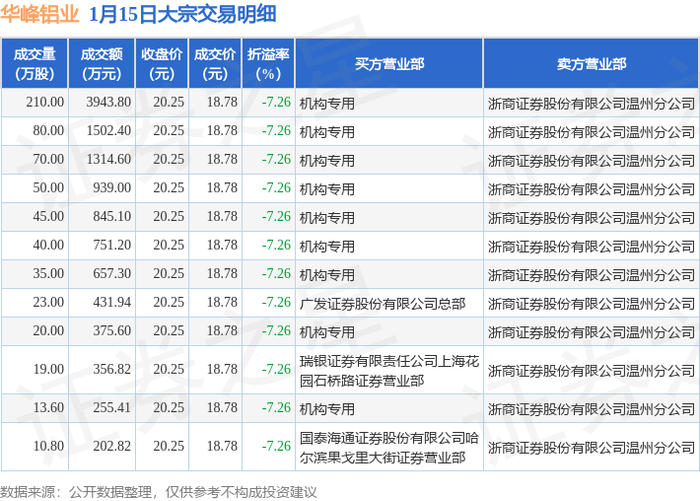Click seller 浙商证券 in the 210.00 row
This screenshot has width=700, height=501.
click(x=591, y=104)
